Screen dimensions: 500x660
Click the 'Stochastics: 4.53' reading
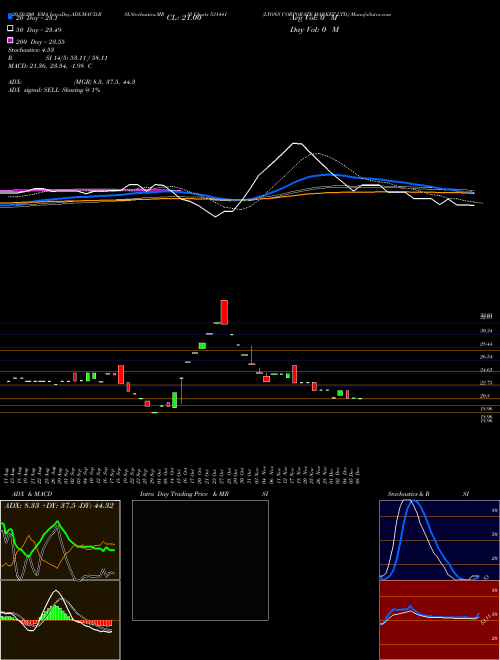click(31, 50)
